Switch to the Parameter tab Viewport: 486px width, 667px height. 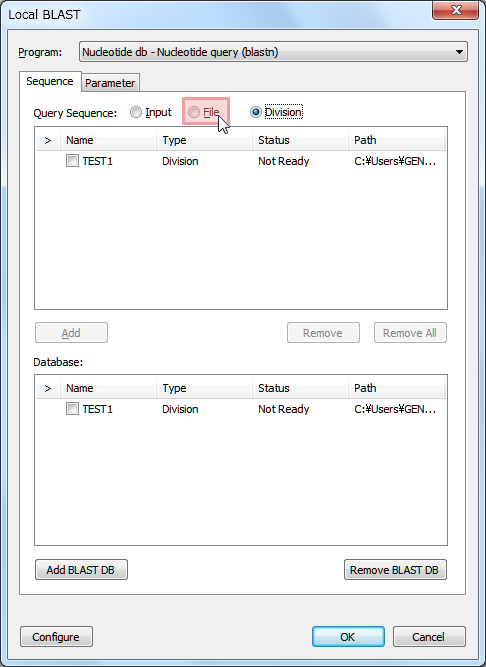tap(110, 83)
